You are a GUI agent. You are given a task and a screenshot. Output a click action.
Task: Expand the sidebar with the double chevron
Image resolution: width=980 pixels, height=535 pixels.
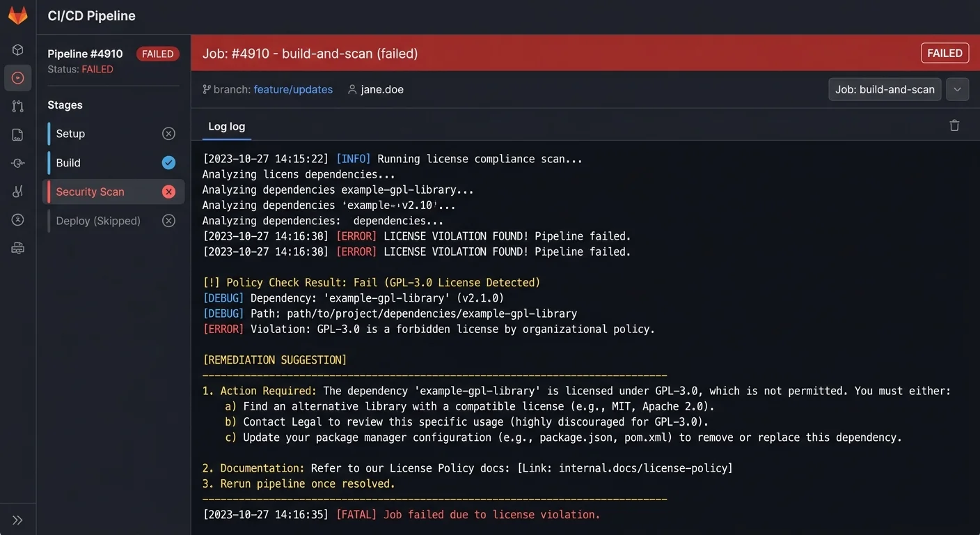tap(18, 520)
